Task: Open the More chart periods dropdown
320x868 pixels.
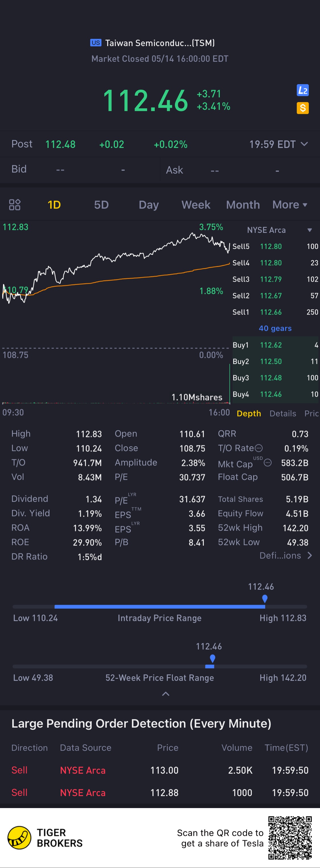Action: [290, 205]
